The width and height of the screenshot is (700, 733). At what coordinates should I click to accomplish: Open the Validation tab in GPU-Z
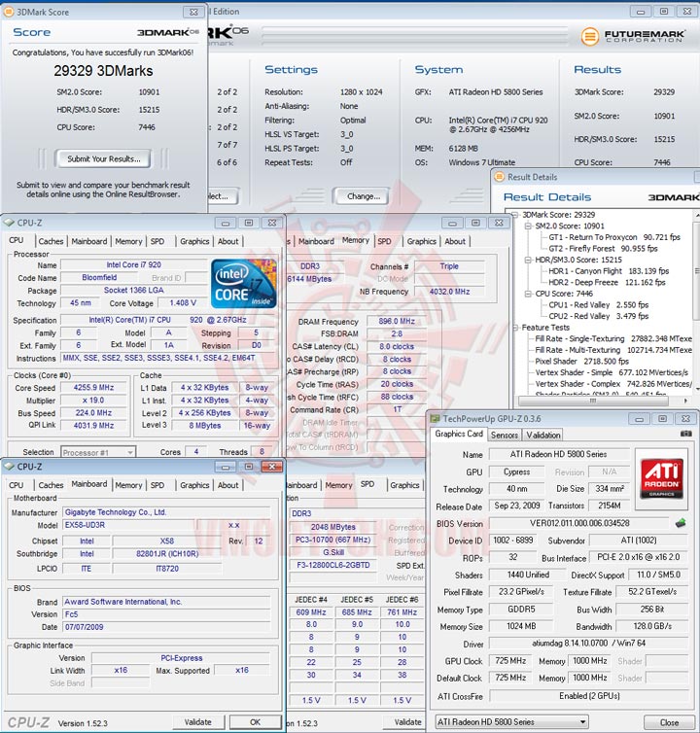pyautogui.click(x=542, y=435)
